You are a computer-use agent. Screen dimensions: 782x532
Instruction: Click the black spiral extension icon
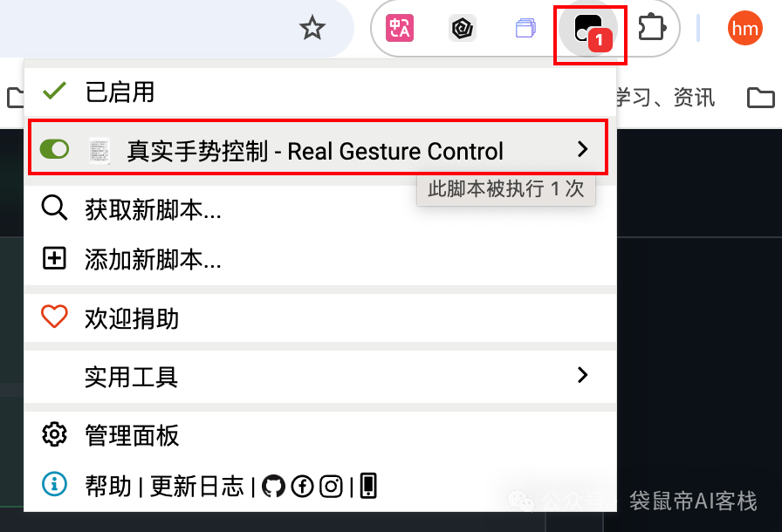463,28
